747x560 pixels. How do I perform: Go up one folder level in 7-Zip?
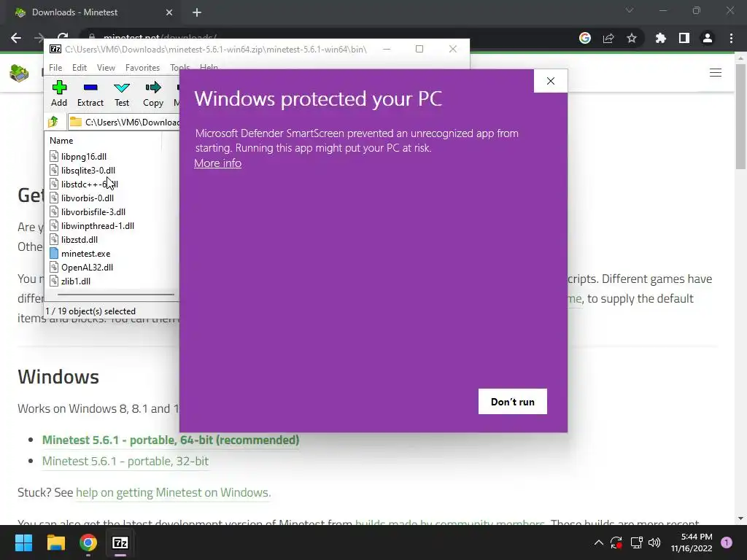(x=53, y=122)
